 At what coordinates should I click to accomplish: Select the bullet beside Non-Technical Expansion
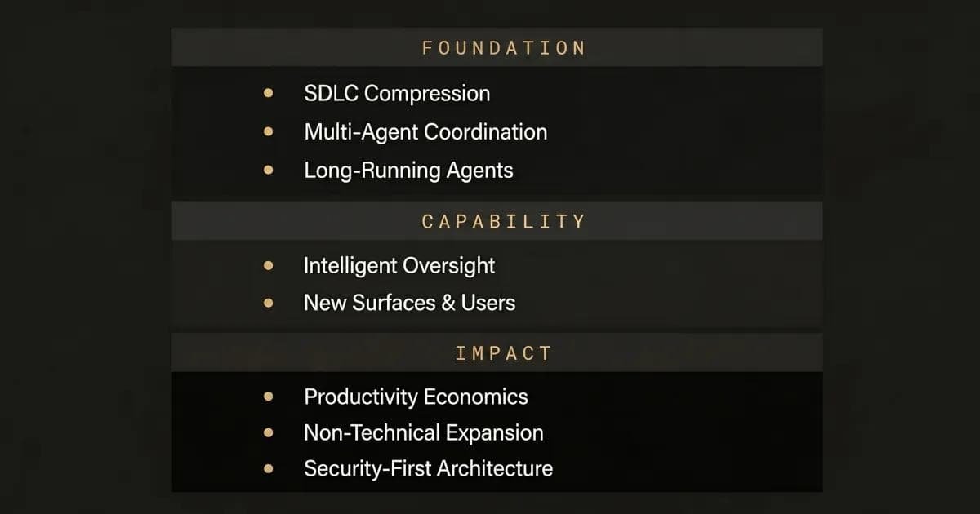[x=269, y=432]
